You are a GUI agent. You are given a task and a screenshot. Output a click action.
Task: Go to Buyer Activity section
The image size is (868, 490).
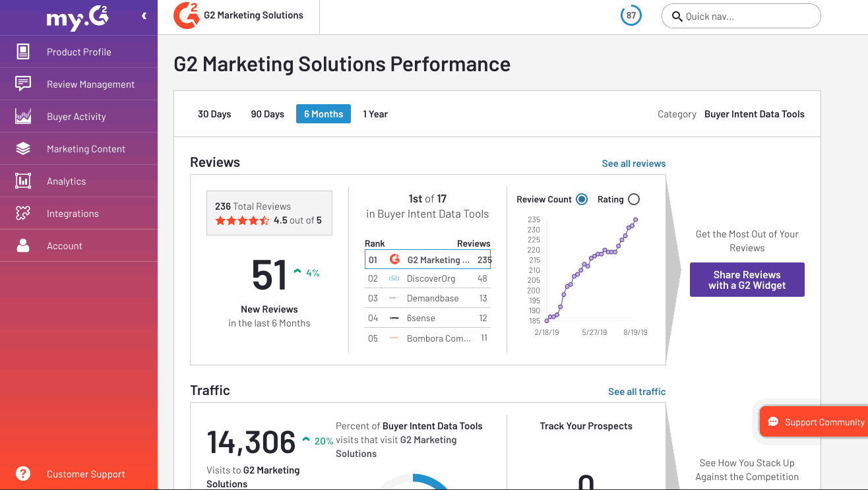pyautogui.click(x=78, y=116)
